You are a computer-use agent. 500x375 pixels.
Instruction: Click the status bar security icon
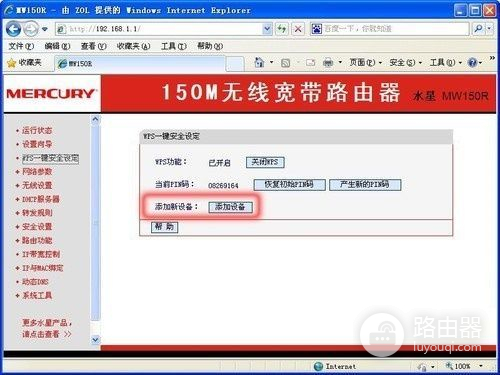[422, 367]
